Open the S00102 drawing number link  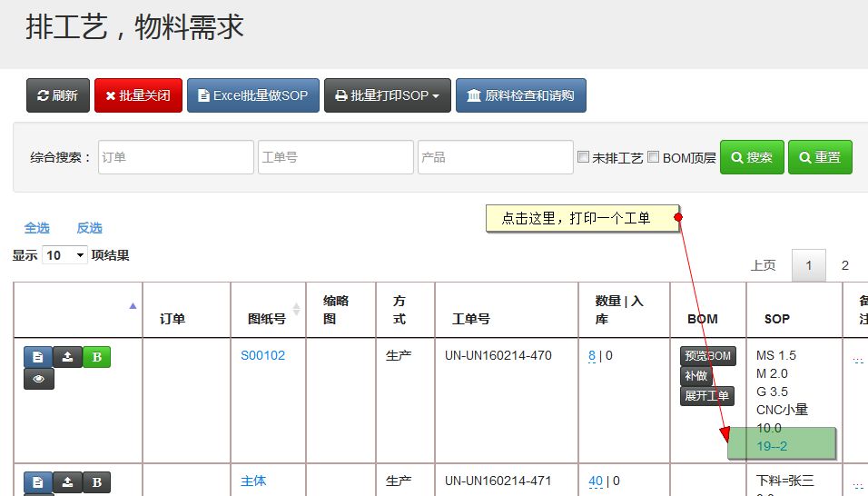pyautogui.click(x=262, y=355)
